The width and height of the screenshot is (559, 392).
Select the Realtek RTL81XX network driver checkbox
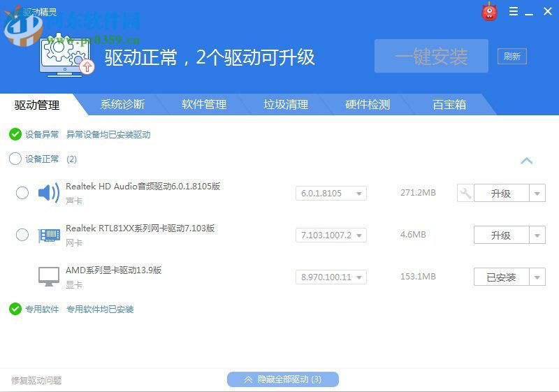pyautogui.click(x=22, y=235)
